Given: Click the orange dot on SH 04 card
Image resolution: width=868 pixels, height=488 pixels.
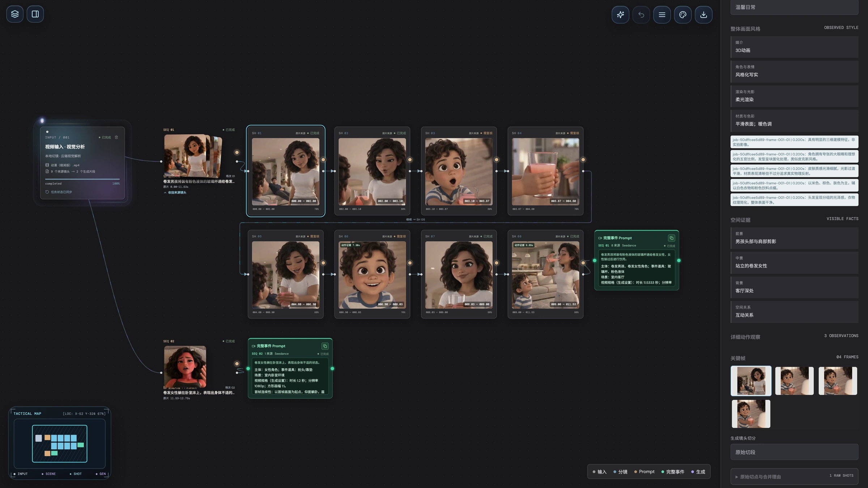Looking at the screenshot, I should 583,160.
